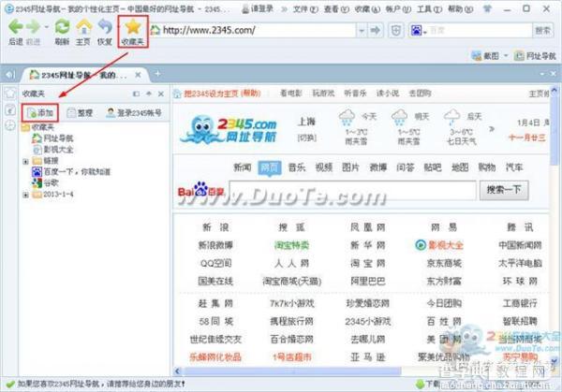Click 登录2345帐号 in favorites panel

(134, 113)
